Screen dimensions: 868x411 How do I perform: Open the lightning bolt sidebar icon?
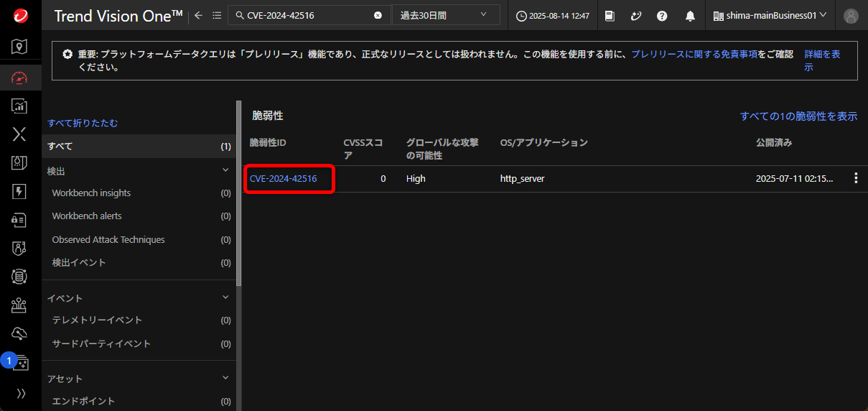[x=20, y=191]
